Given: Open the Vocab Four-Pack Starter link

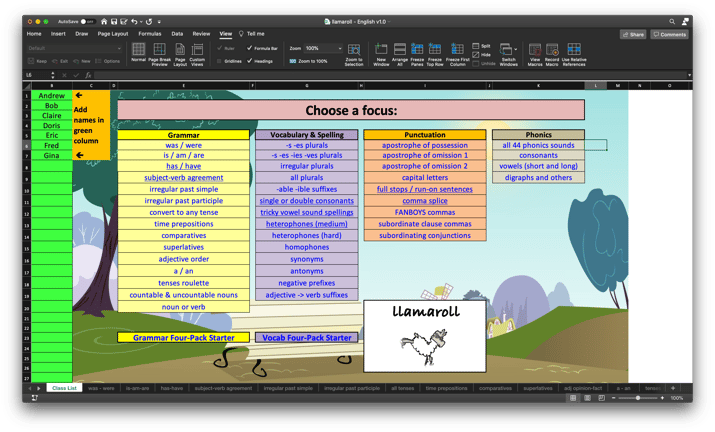Looking at the screenshot, I should [x=307, y=338].
